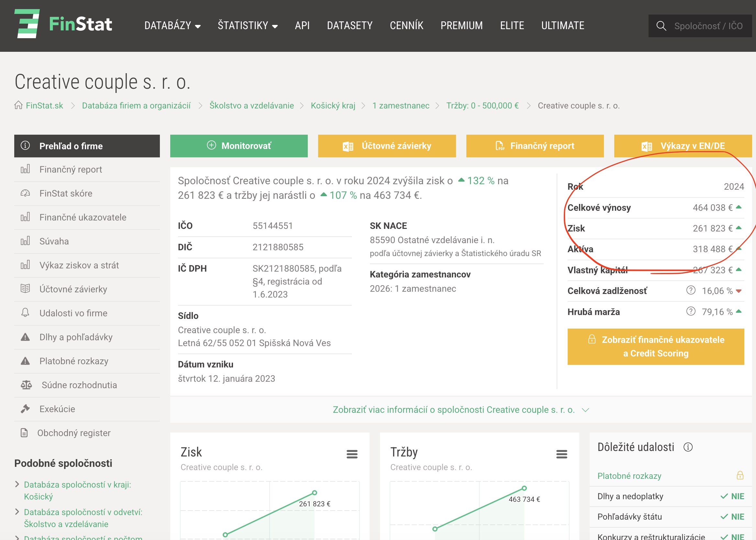This screenshot has height=540, width=756.
Task: Select Finančné ukazovatele in the sidebar
Action: [x=83, y=217]
